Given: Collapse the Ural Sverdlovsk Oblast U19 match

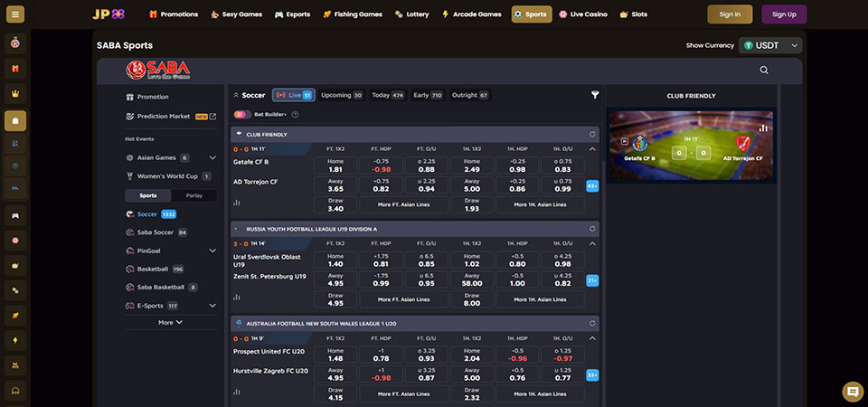Looking at the screenshot, I should click(x=592, y=243).
